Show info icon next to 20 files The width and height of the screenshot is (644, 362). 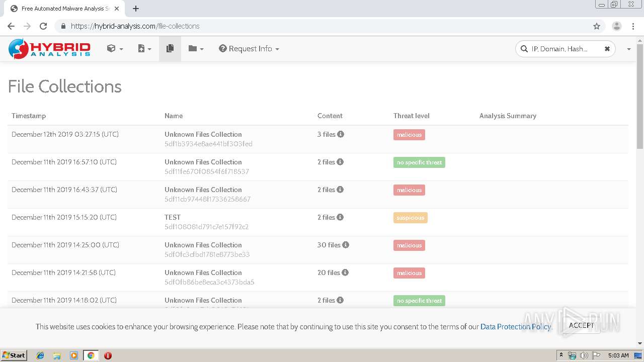(345, 273)
